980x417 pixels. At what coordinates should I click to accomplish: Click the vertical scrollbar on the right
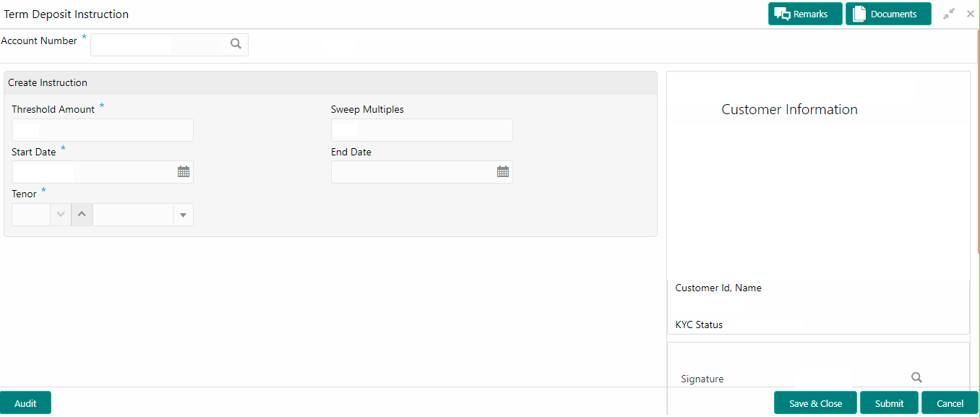pyautogui.click(x=979, y=141)
